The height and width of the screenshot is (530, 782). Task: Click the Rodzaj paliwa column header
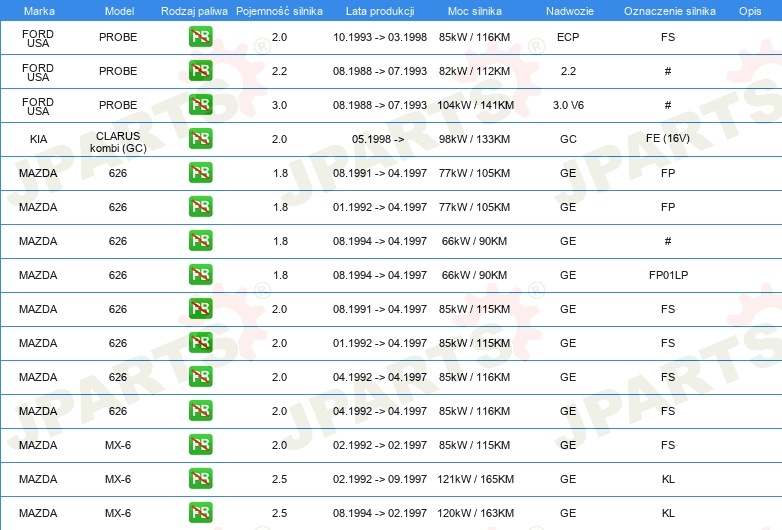194,11
